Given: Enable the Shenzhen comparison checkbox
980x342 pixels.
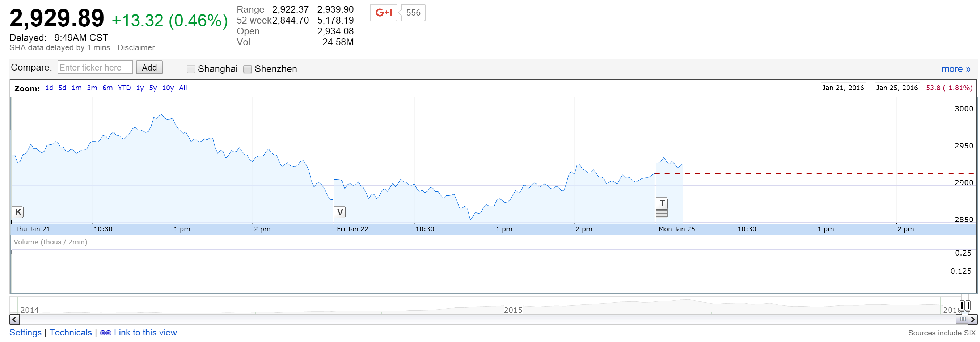Looking at the screenshot, I should [x=248, y=69].
